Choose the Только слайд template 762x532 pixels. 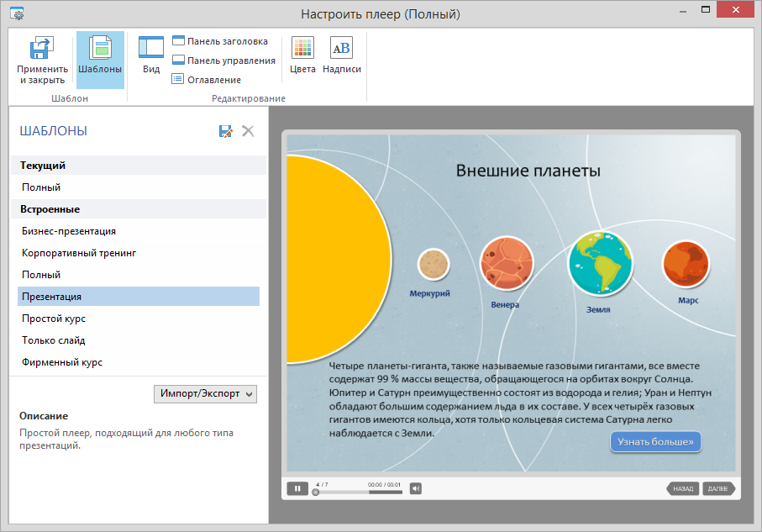[x=139, y=340]
